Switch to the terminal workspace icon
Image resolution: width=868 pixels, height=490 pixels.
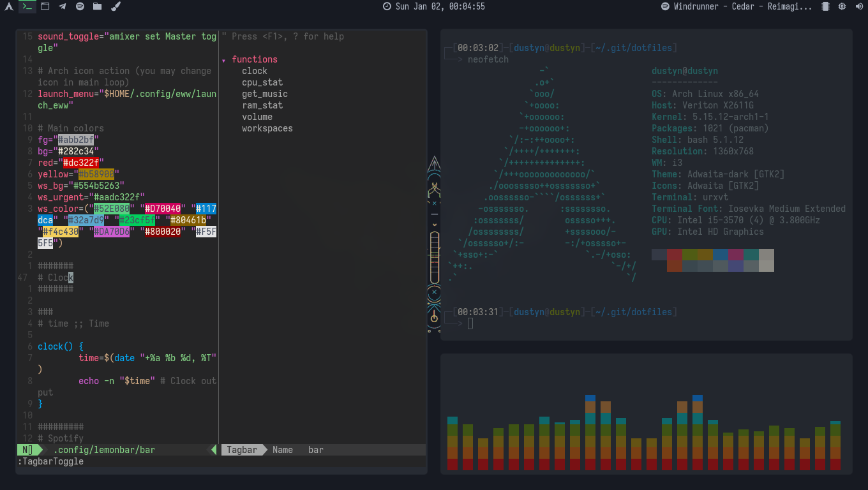(27, 6)
